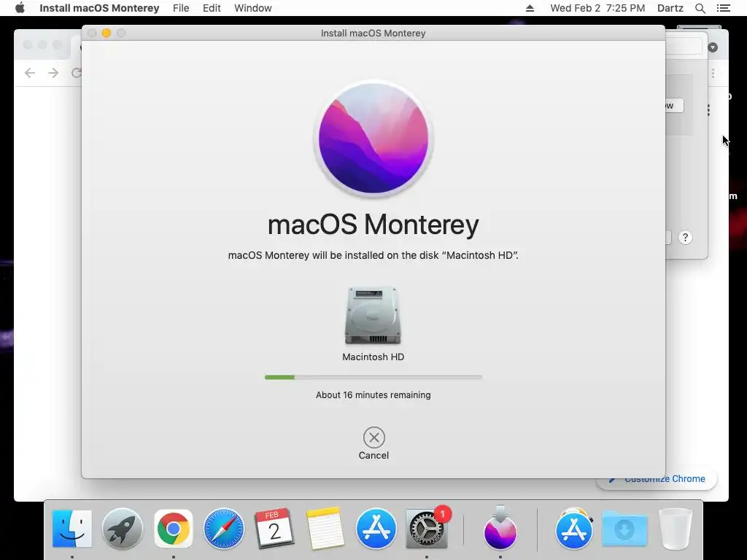Image resolution: width=747 pixels, height=560 pixels.
Task: Click the Macintosh HD disk icon
Action: (373, 315)
